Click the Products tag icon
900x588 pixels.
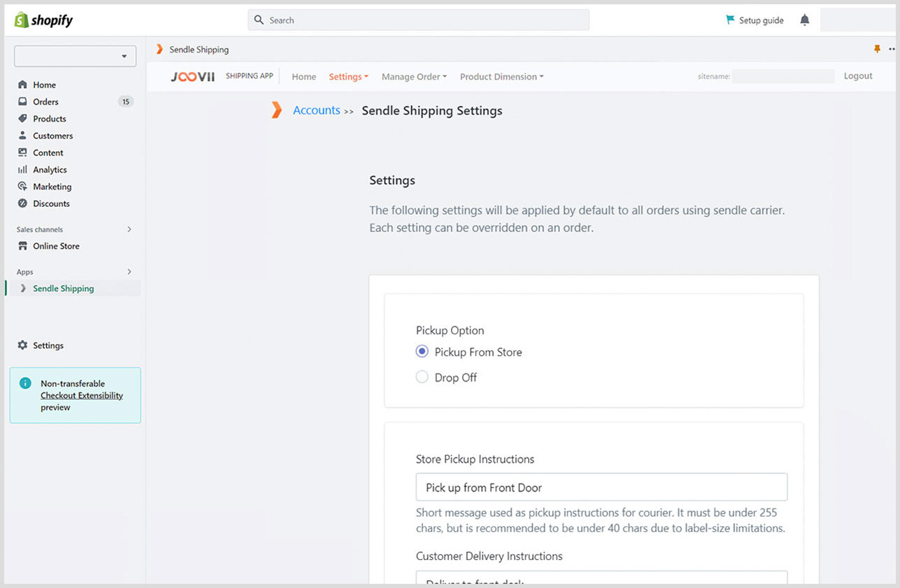(x=22, y=119)
